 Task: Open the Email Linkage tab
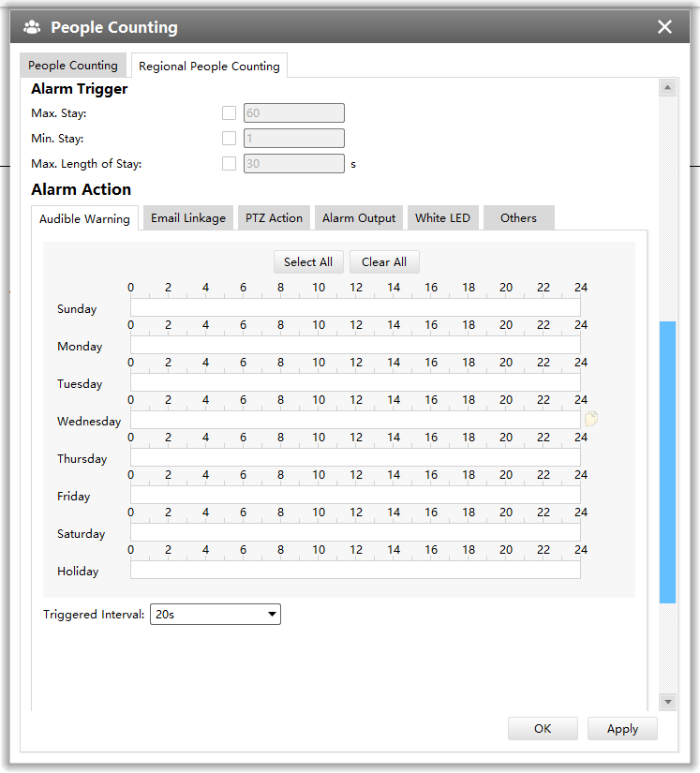(188, 218)
